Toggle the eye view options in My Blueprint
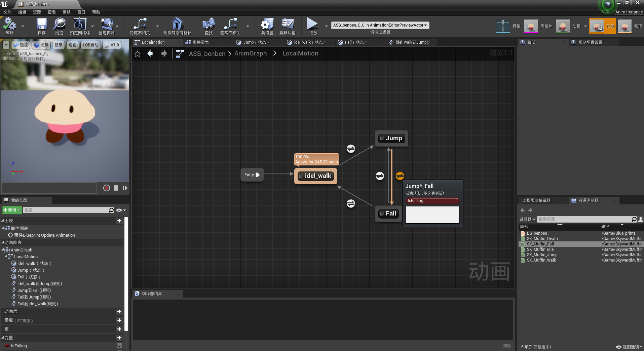 tap(119, 210)
